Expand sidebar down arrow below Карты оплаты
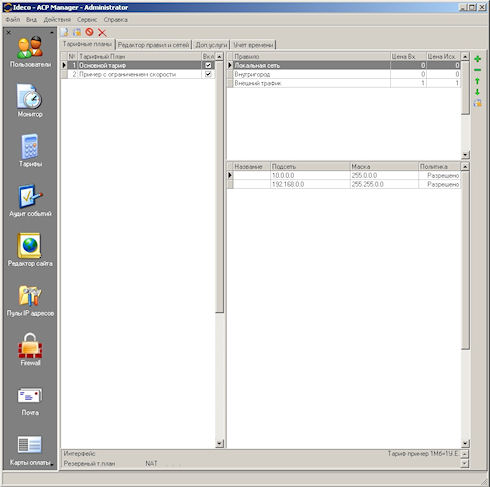490x487 pixels. [x=52, y=464]
